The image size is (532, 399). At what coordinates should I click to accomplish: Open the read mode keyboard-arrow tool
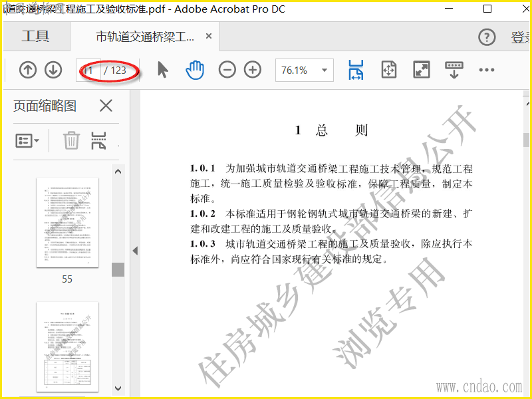coord(454,70)
